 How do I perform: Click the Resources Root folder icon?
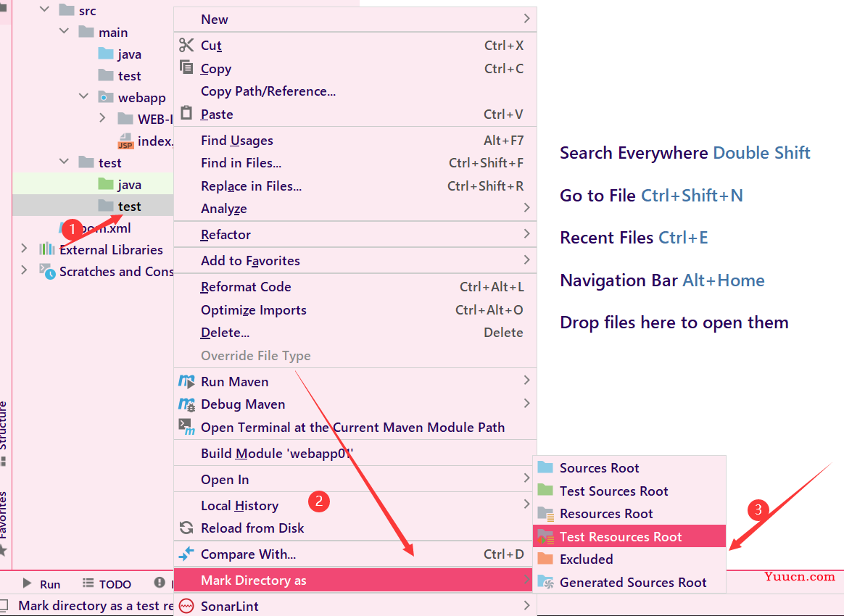click(x=546, y=514)
